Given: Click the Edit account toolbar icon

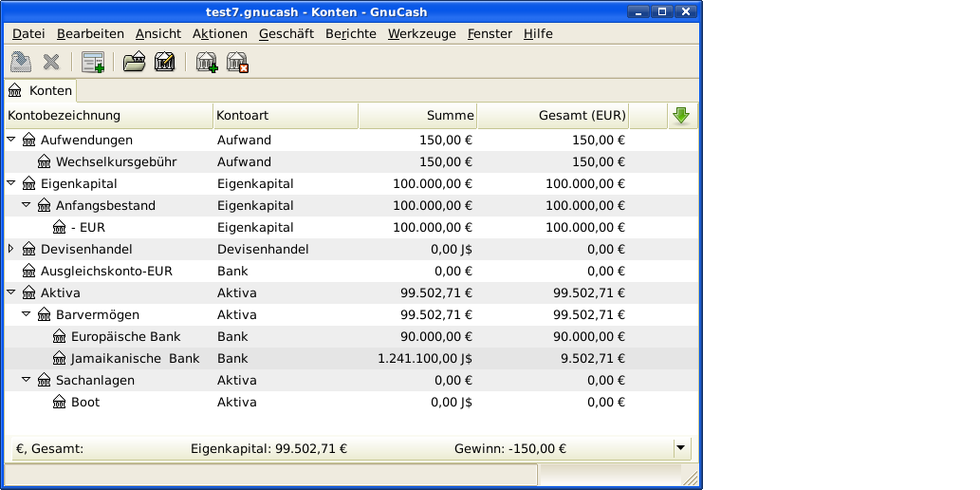Looking at the screenshot, I should [x=164, y=63].
